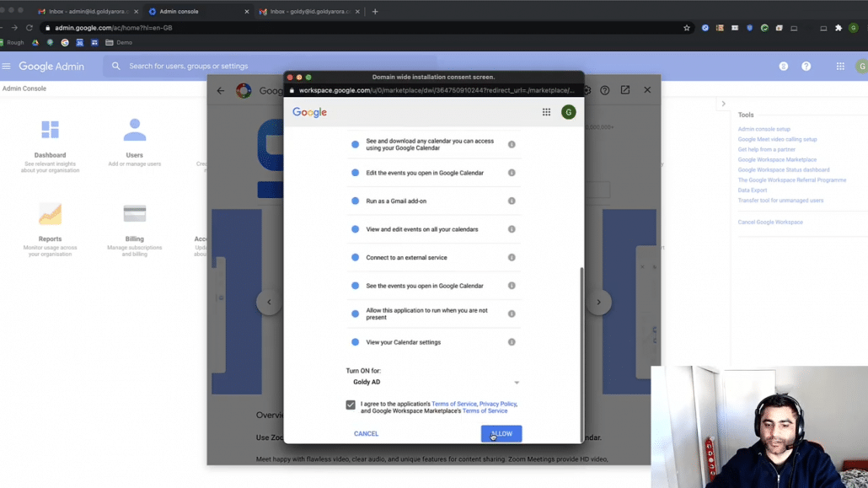Open the Privacy Policy link
This screenshot has height=488, width=868.
click(498, 404)
